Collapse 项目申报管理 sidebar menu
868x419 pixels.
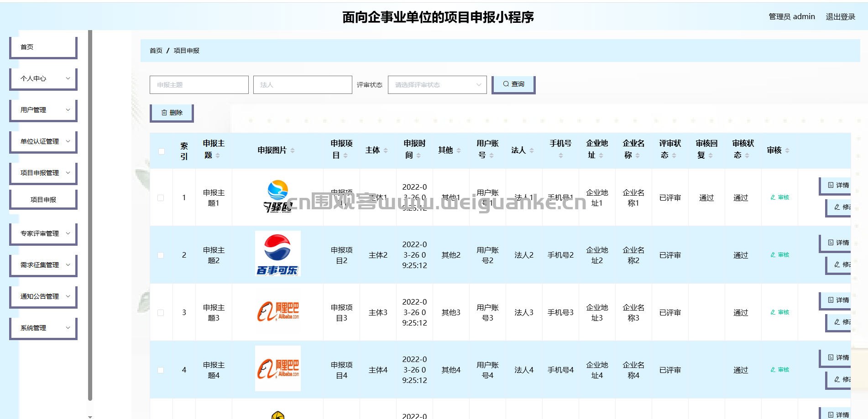[43, 173]
